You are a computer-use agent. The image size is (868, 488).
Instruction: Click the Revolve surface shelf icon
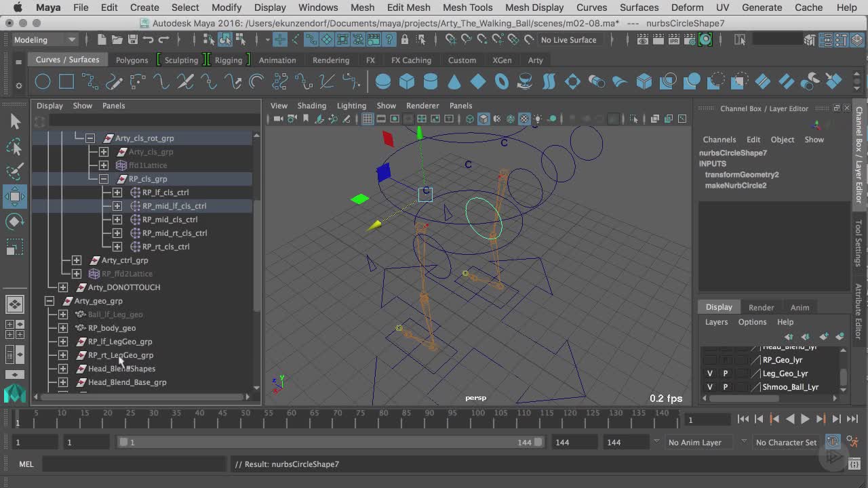pos(525,82)
